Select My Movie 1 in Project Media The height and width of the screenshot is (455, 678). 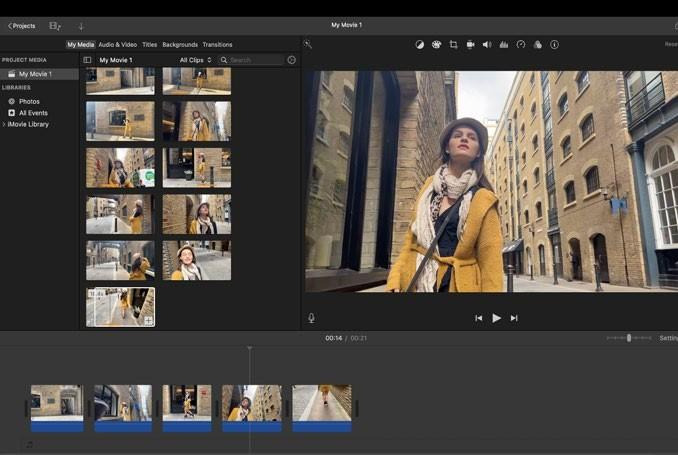(39, 74)
